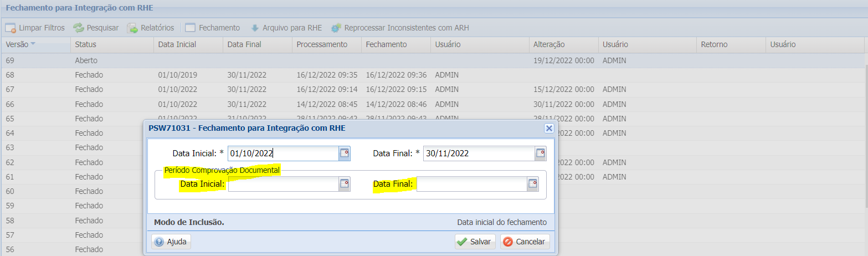
Task: Click the Data Inicial field containing 01/10/2022
Action: pyautogui.click(x=283, y=153)
